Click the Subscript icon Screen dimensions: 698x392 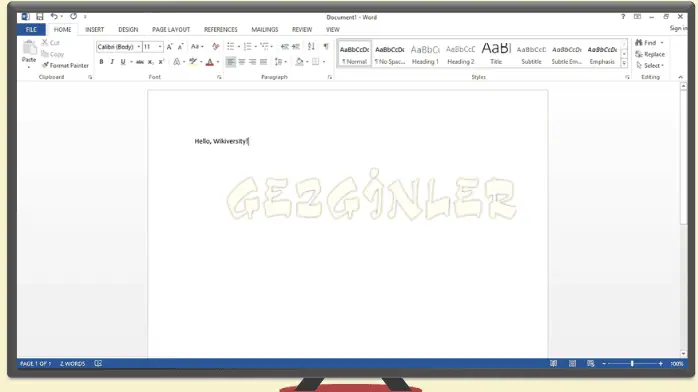150,62
